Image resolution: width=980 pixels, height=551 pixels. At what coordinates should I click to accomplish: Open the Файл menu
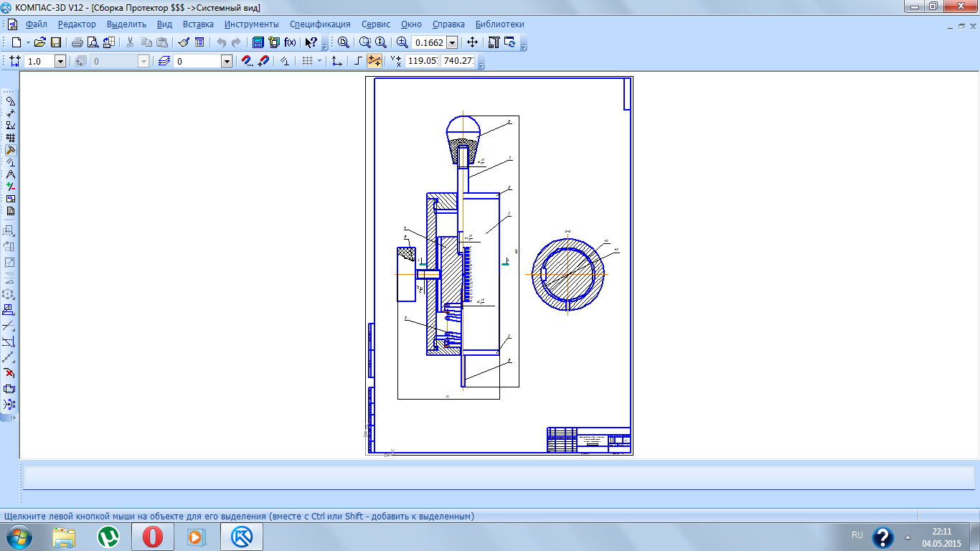(36, 24)
